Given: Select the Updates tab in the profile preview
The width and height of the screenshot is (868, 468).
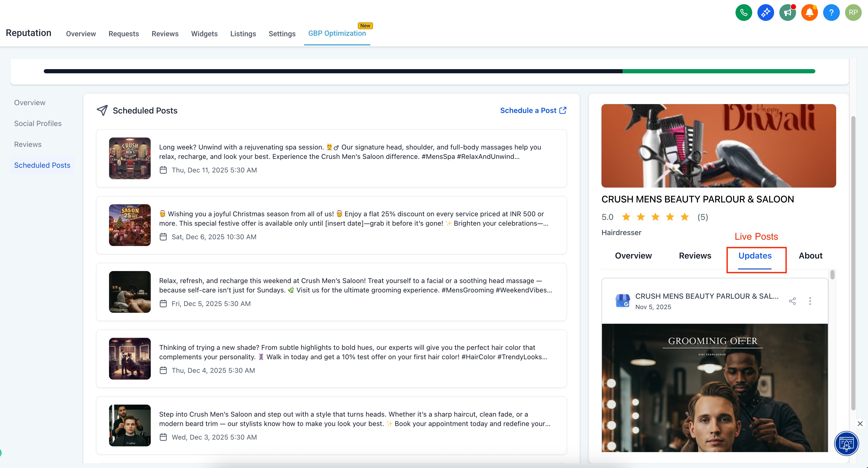Looking at the screenshot, I should point(755,256).
